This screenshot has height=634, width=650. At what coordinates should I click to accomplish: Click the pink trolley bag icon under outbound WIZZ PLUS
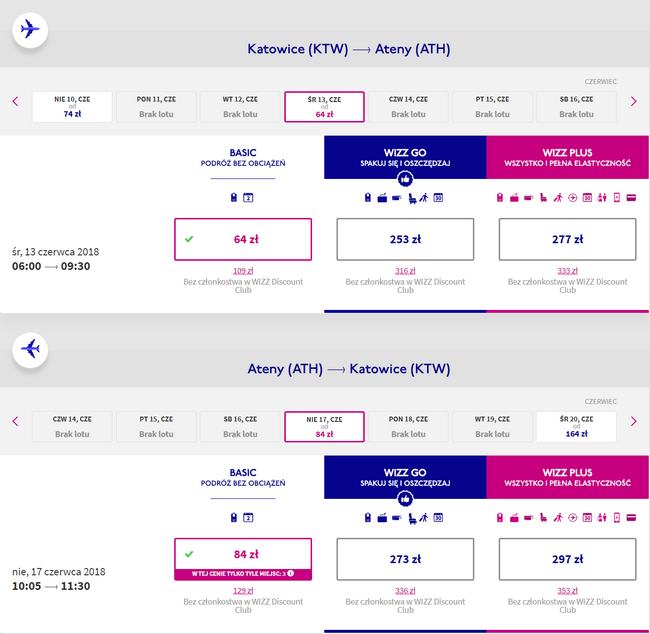(514, 198)
